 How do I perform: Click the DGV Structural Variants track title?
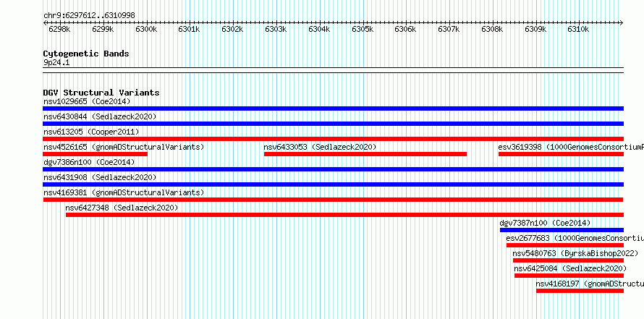(101, 93)
